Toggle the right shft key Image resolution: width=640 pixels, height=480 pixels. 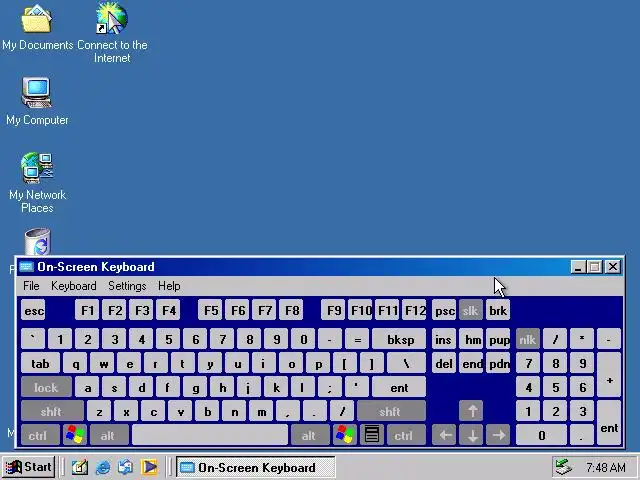391,411
